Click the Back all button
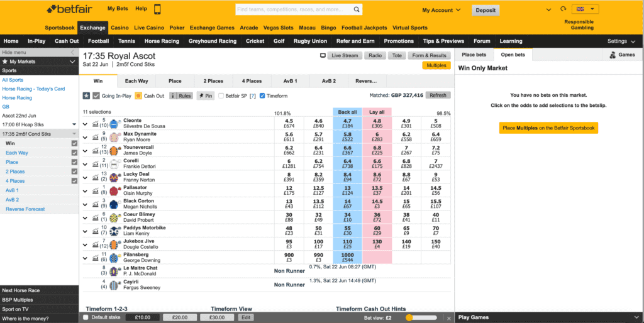 click(347, 112)
